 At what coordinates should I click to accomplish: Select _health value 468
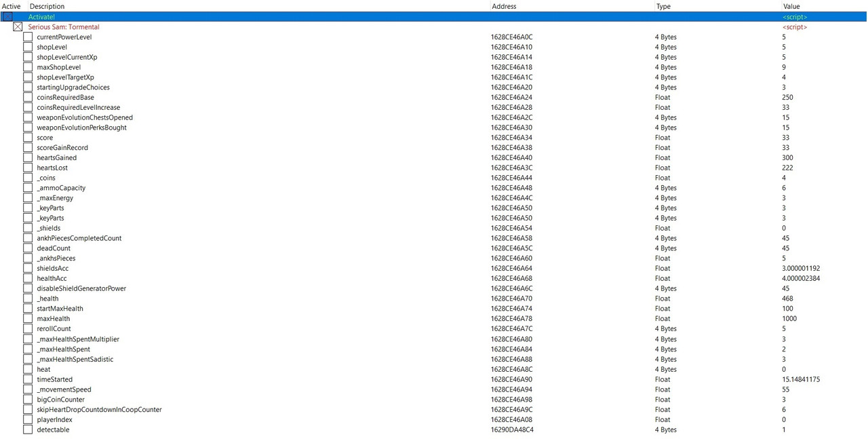tap(787, 299)
